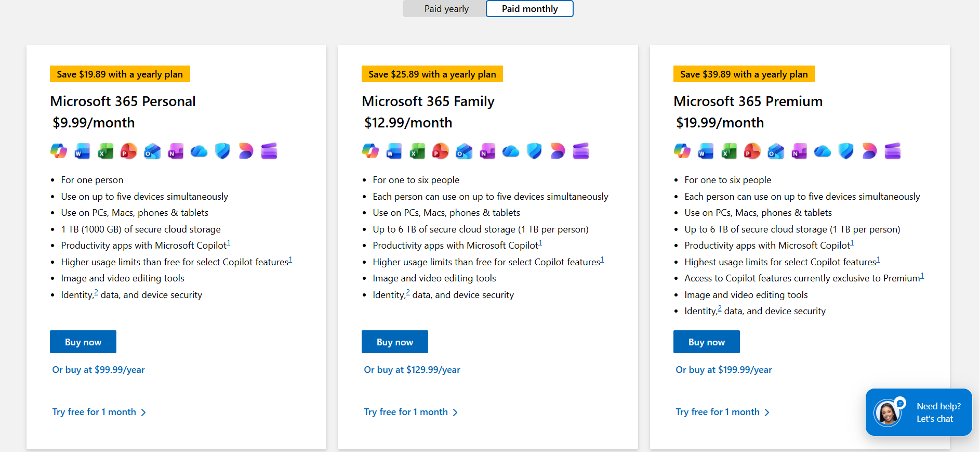This screenshot has height=452, width=980.
Task: Click the Microsoft 365 Premium heading
Action: (x=748, y=101)
